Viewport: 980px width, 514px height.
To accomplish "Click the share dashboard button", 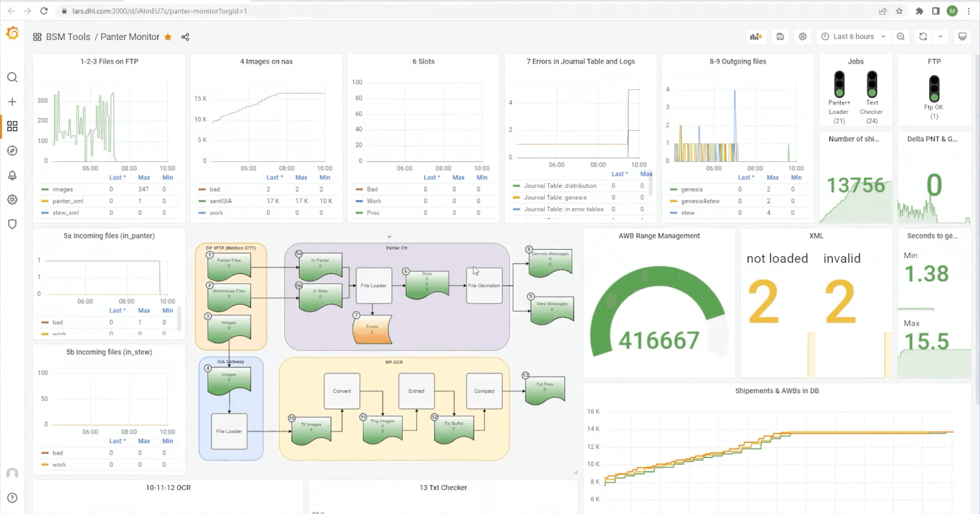I will click(x=185, y=37).
